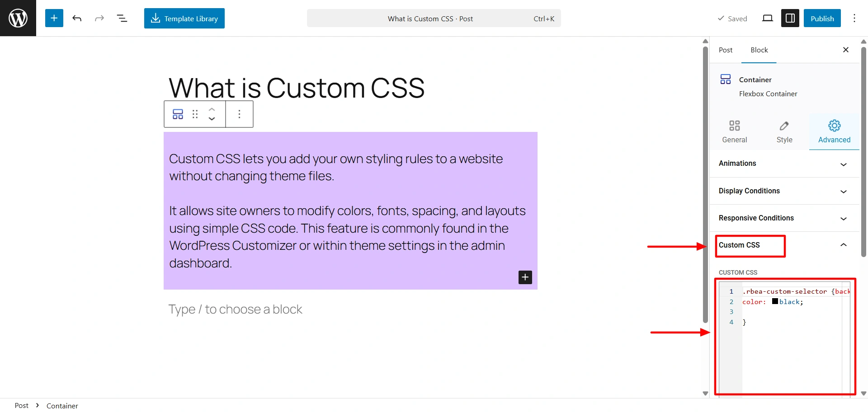The image size is (868, 412).
Task: Click the first paragraph starting 'Custom CSS lets'
Action: coord(336,167)
